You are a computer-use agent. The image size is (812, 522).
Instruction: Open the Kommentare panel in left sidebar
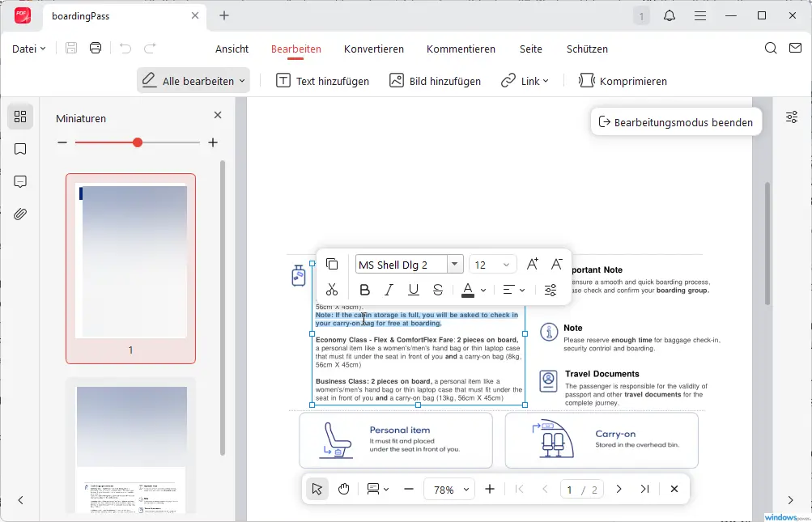point(20,181)
